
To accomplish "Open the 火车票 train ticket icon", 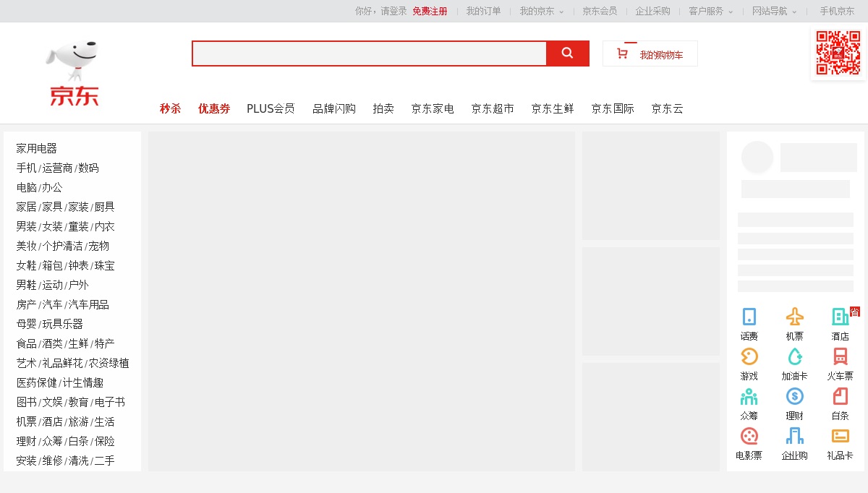I will point(841,356).
